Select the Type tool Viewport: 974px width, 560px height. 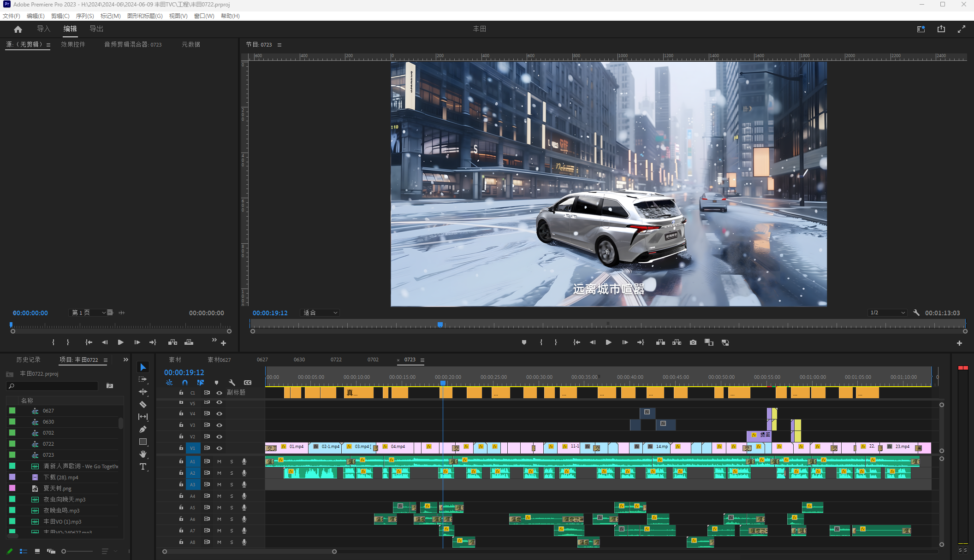coord(143,466)
